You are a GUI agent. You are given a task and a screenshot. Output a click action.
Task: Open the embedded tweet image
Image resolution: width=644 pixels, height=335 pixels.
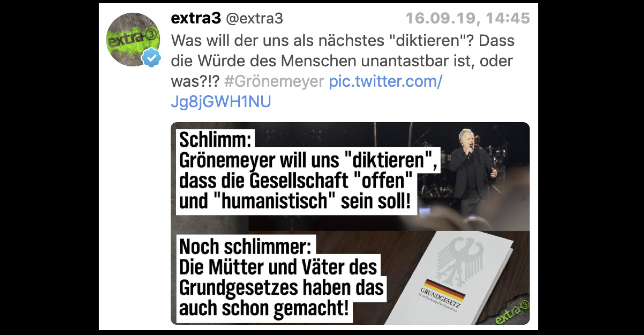[x=350, y=223]
